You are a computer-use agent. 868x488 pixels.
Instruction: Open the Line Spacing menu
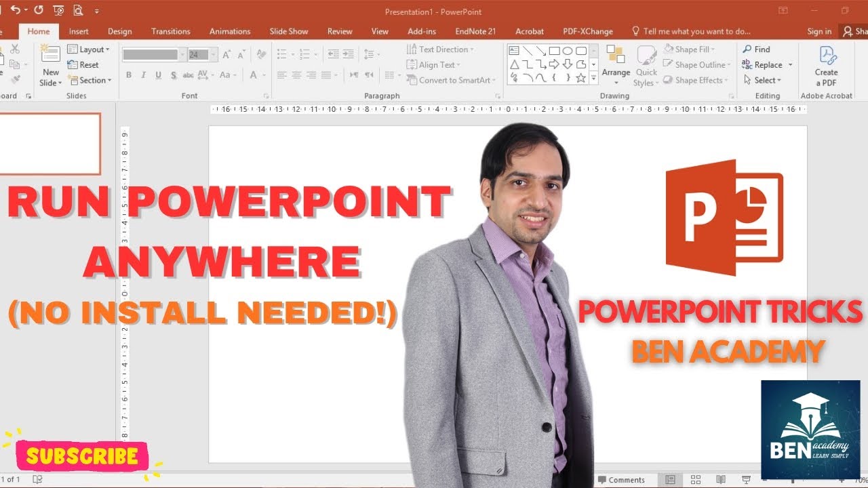pyautogui.click(x=371, y=54)
